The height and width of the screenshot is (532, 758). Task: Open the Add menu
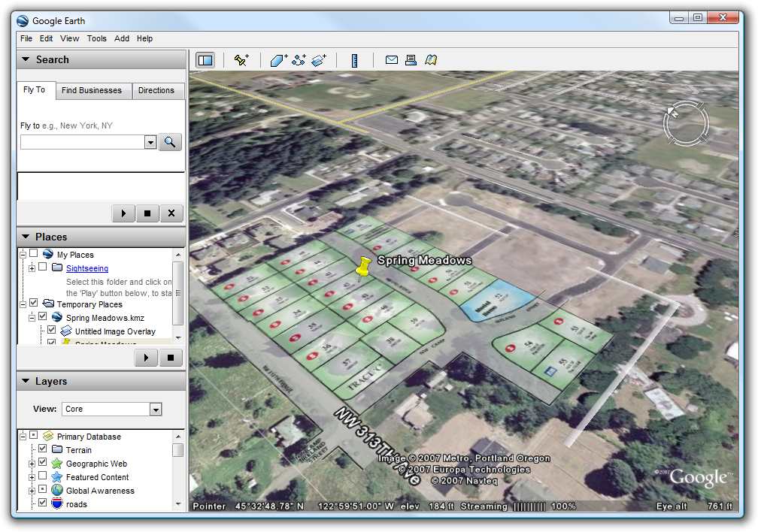(x=122, y=38)
